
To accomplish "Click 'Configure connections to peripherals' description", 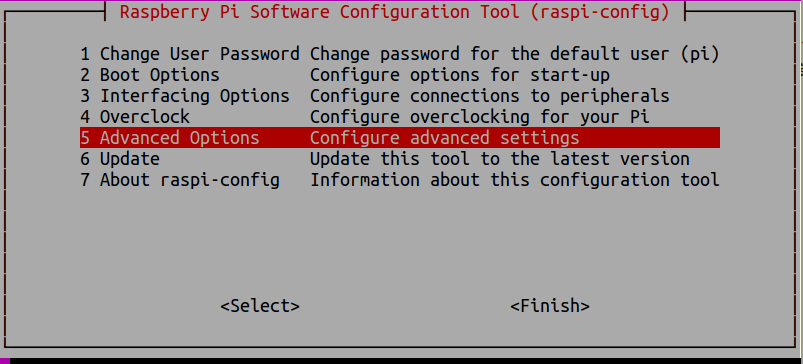I will tap(490, 96).
